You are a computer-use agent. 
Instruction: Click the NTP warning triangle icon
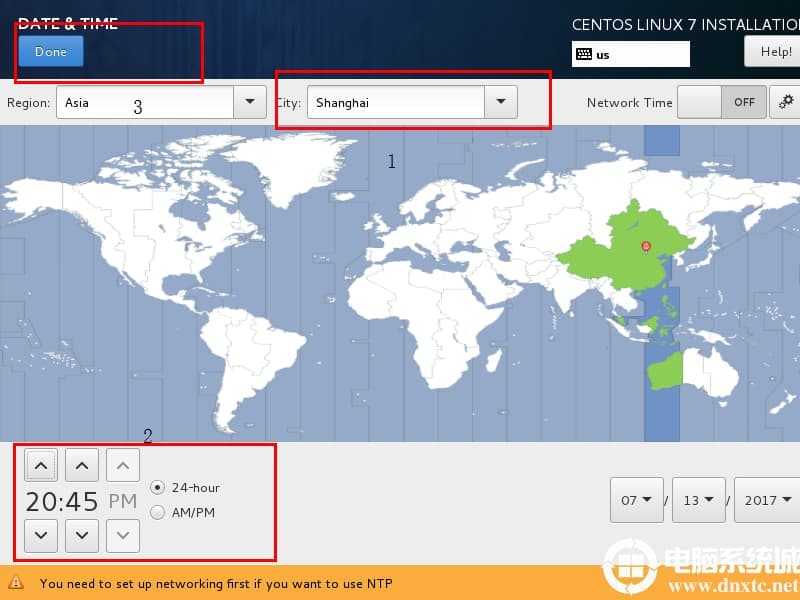click(x=16, y=583)
